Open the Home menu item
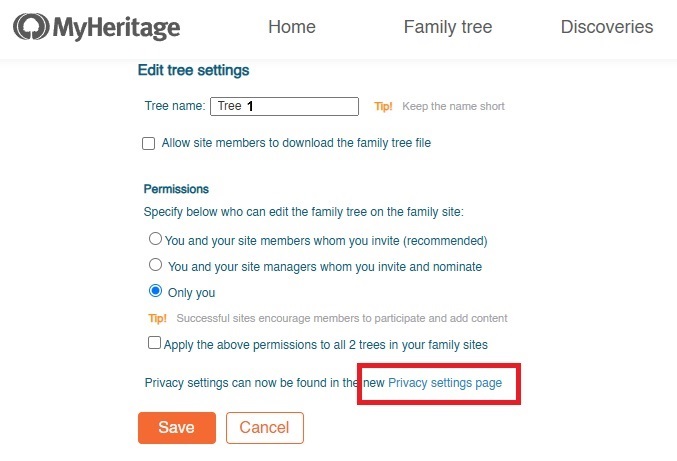The height and width of the screenshot is (461, 677). click(x=292, y=27)
